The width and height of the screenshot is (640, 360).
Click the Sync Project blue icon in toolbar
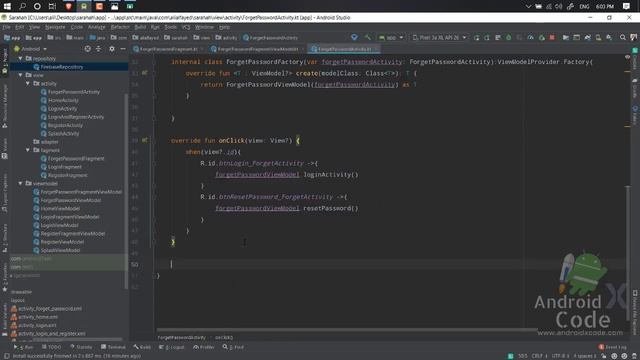pos(354,38)
